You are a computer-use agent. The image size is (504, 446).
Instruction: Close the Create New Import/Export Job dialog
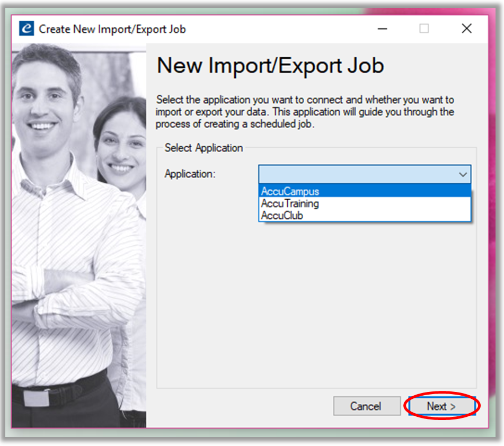(467, 29)
